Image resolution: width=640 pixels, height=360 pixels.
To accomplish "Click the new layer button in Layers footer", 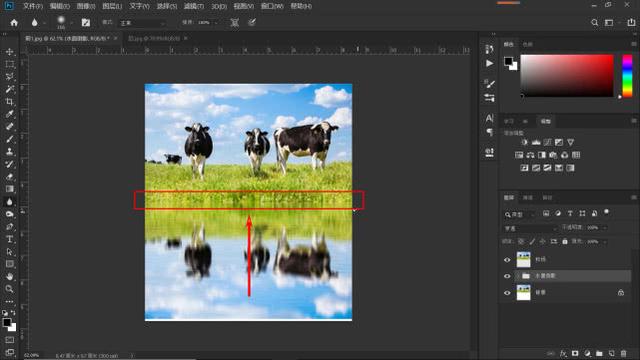I will click(x=611, y=353).
